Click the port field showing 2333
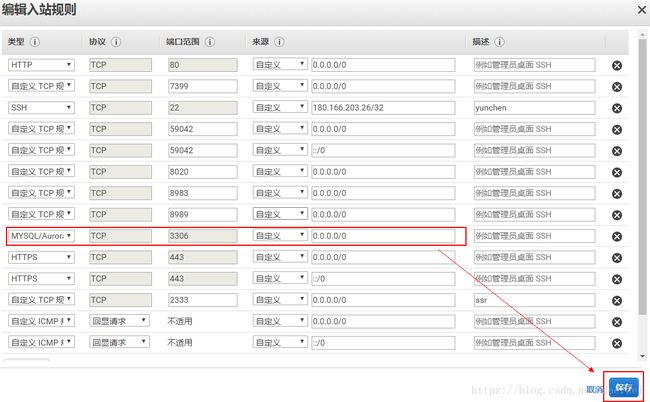 click(x=203, y=300)
